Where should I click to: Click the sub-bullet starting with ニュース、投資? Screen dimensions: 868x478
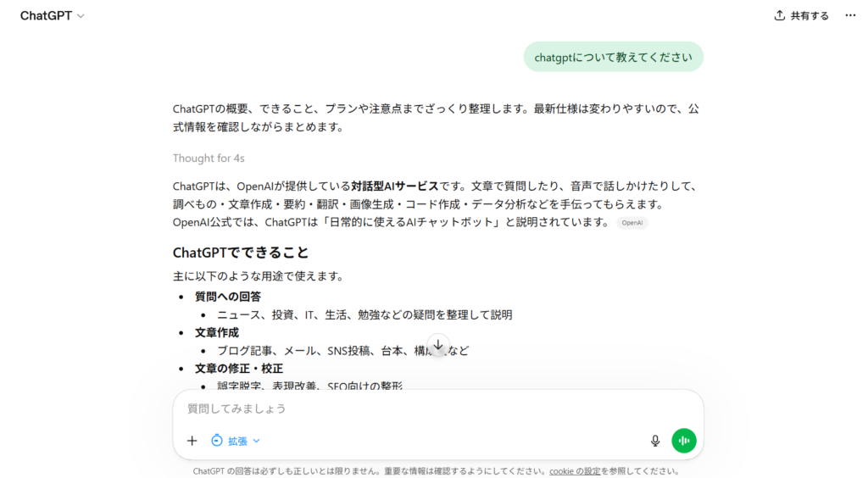364,314
